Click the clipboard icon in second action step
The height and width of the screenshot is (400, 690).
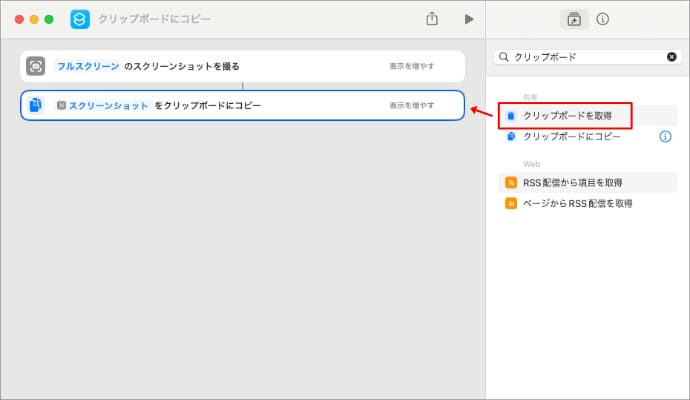36,105
